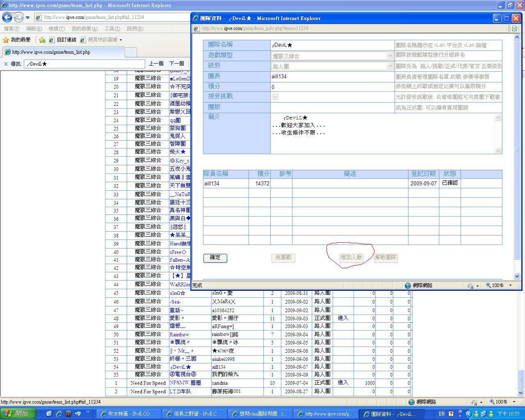Click the Add to Favorites Bar icon
525x420 pixels.
[x=42, y=40]
